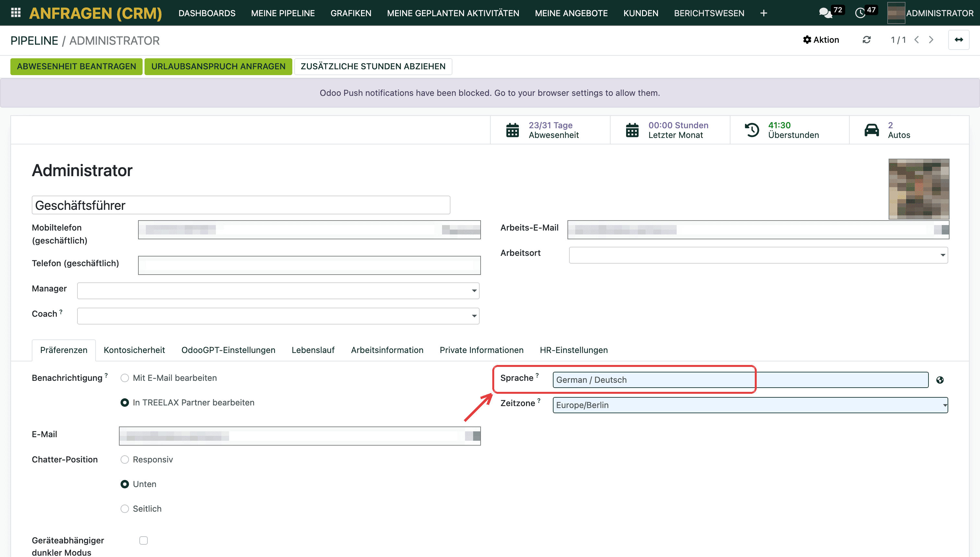This screenshot has width=980, height=557.
Task: Open the Private Informationen tab
Action: 481,350
